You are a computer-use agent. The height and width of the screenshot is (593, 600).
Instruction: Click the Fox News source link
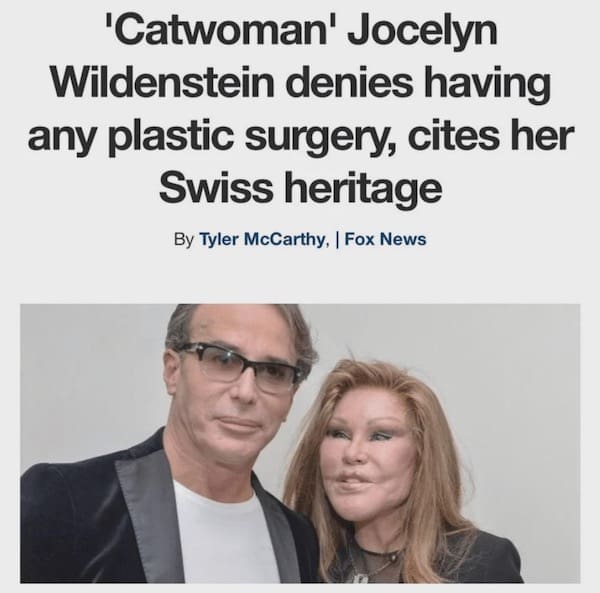tap(385, 239)
